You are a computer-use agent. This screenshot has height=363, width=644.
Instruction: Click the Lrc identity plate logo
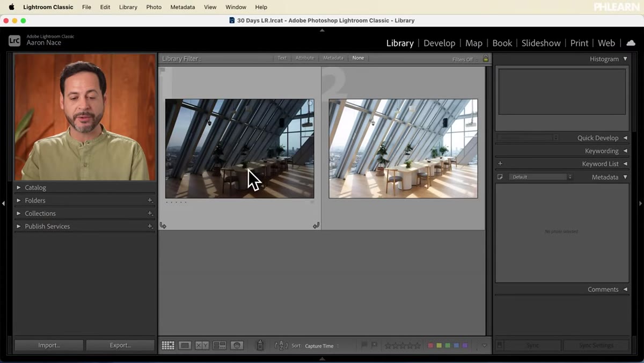(14, 40)
